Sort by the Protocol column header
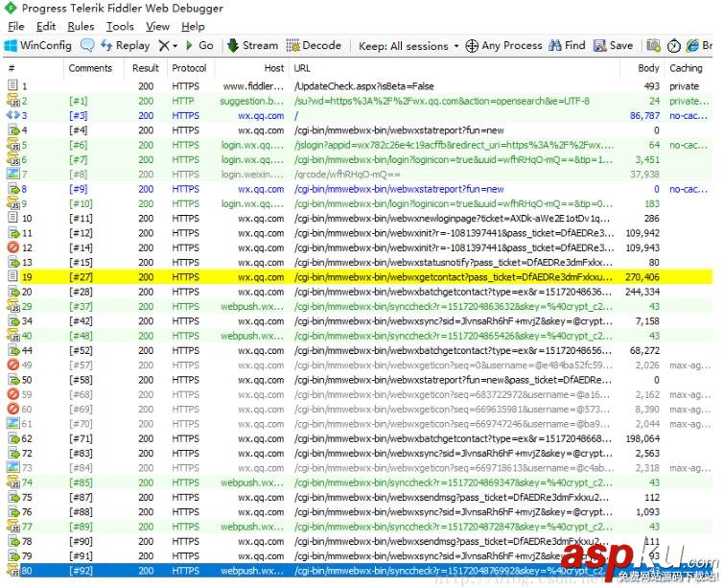Viewport: 724px width, 588px height. [190, 68]
